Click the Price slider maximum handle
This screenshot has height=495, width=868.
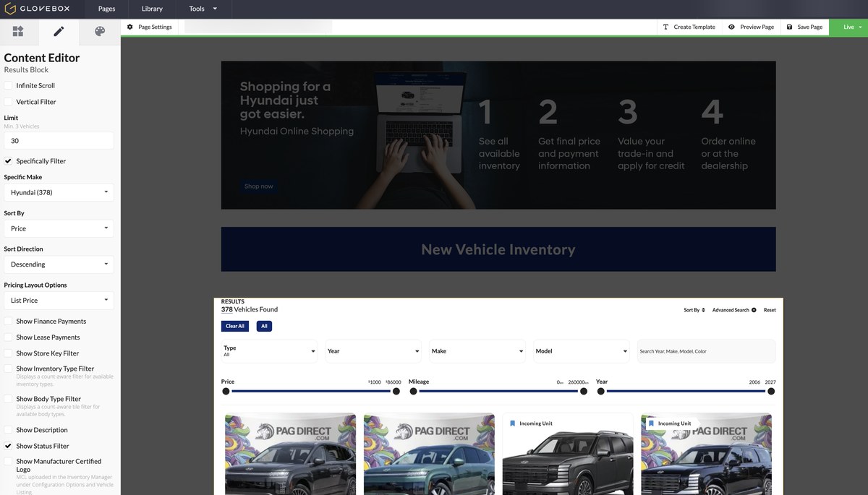coord(396,391)
